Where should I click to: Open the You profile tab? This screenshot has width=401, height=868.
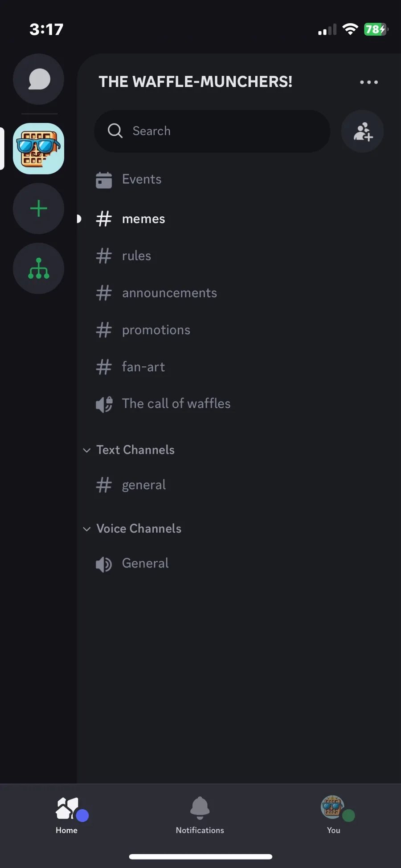click(x=333, y=815)
